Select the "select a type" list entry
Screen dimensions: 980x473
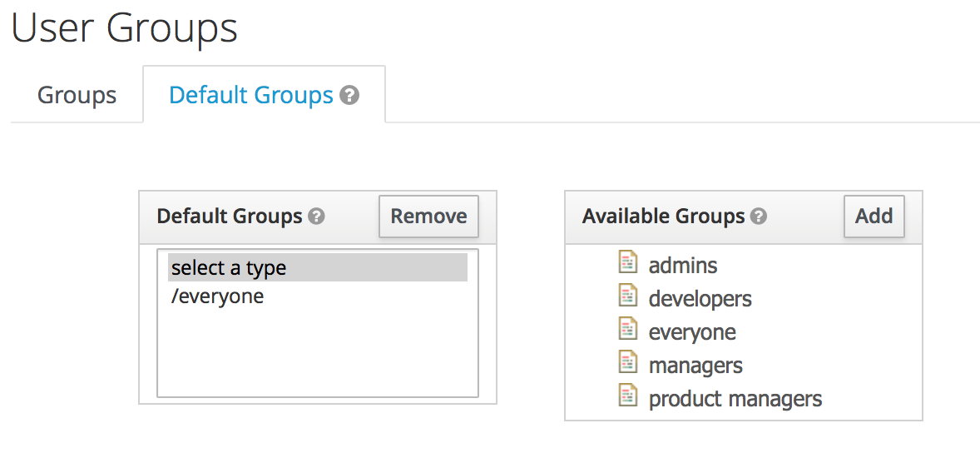(317, 268)
